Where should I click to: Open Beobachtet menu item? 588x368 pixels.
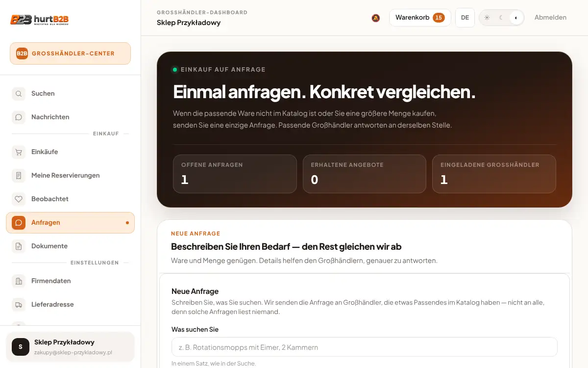click(x=70, y=199)
